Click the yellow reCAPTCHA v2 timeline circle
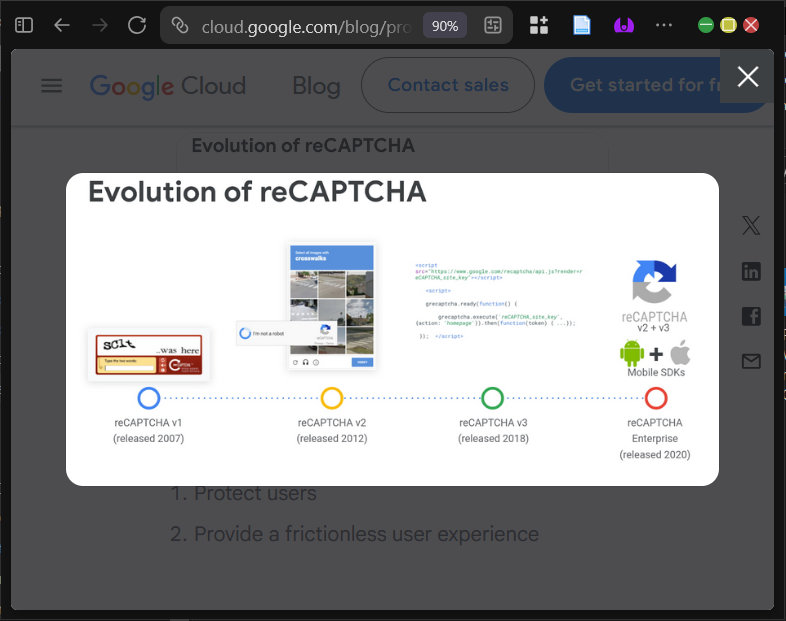This screenshot has width=786, height=621. pos(332,398)
